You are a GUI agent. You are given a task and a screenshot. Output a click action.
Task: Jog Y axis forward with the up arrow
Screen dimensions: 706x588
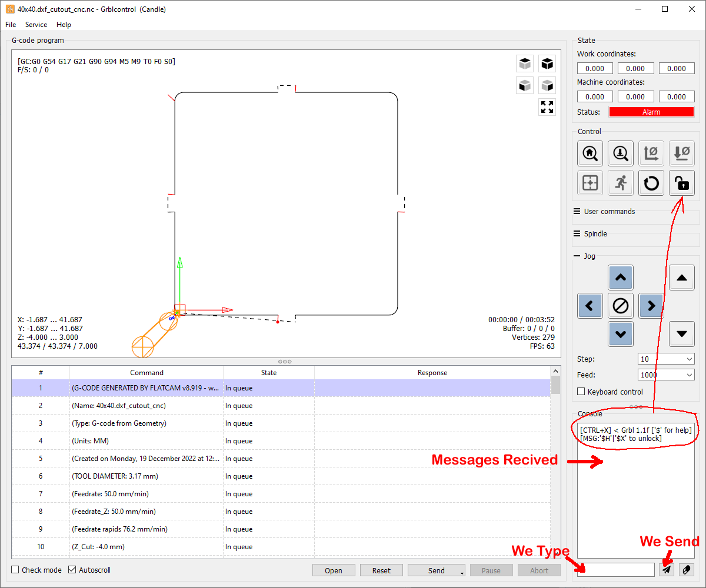621,278
